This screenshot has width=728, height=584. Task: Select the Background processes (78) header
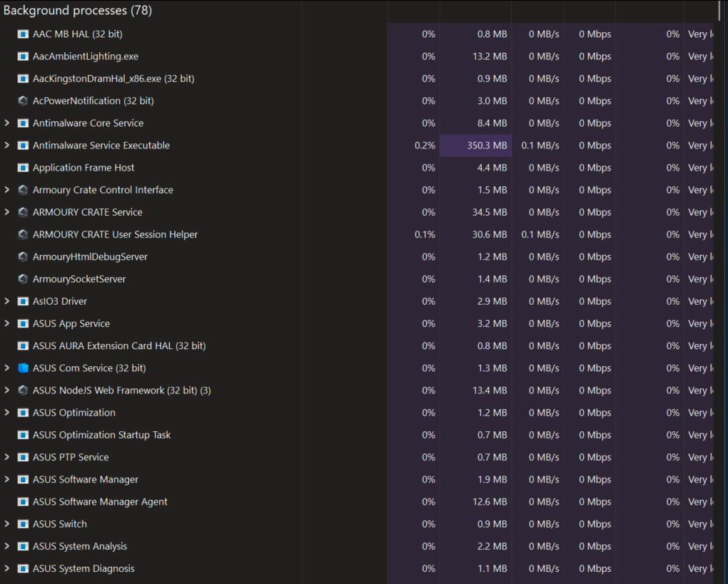[78, 11]
